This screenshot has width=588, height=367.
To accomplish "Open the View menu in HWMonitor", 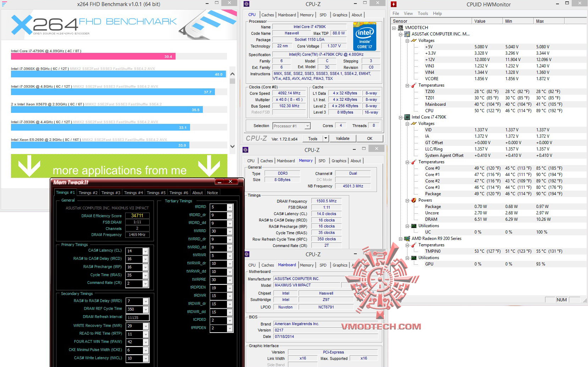I will click(408, 13).
